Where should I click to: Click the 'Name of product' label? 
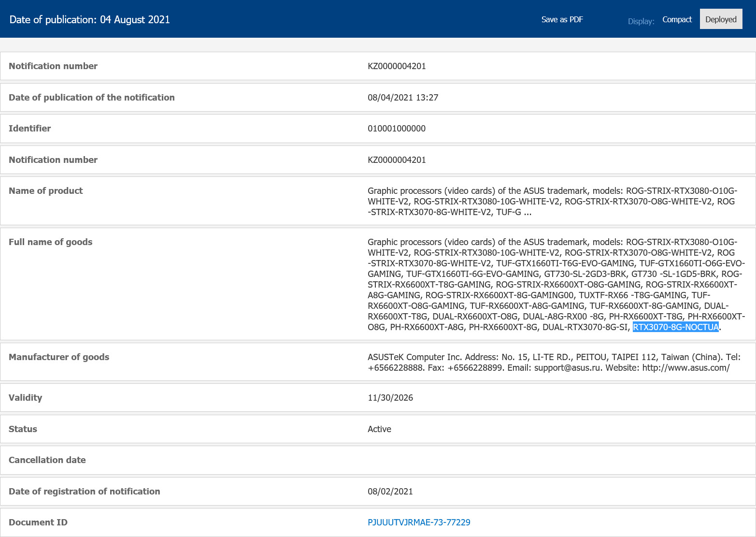pos(45,191)
